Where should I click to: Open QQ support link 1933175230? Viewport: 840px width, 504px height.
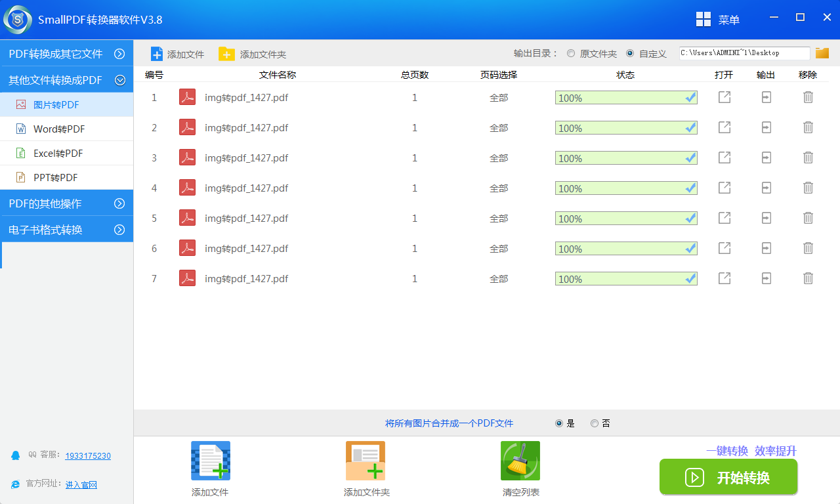88,455
